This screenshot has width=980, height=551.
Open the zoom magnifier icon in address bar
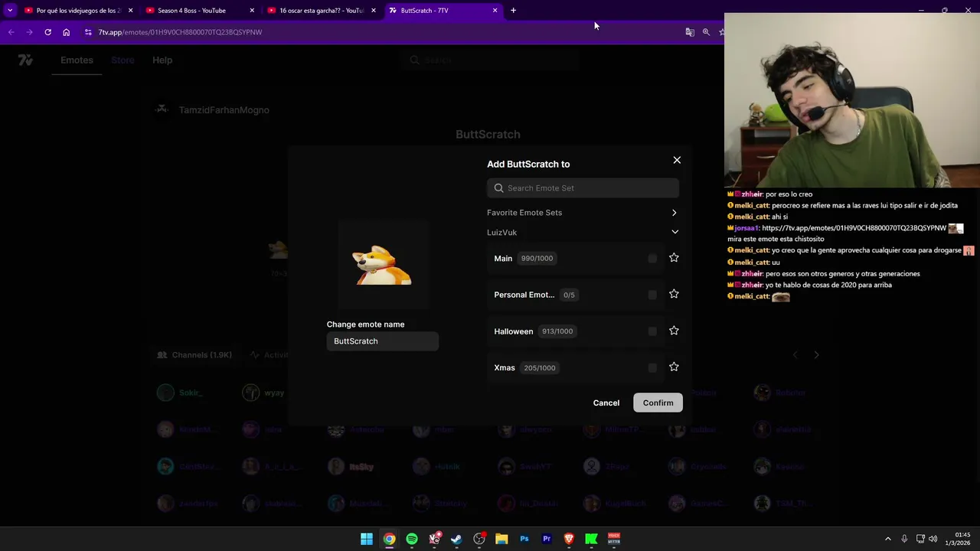tap(706, 32)
